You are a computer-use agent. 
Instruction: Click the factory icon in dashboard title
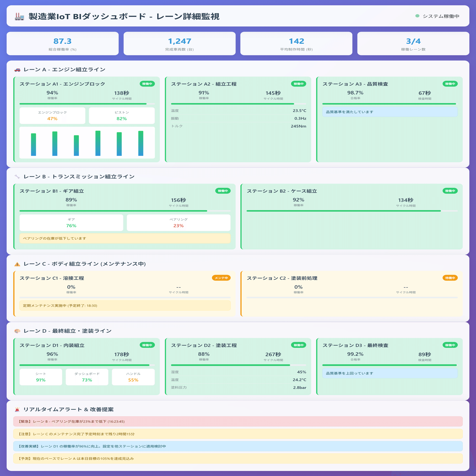coord(20,17)
